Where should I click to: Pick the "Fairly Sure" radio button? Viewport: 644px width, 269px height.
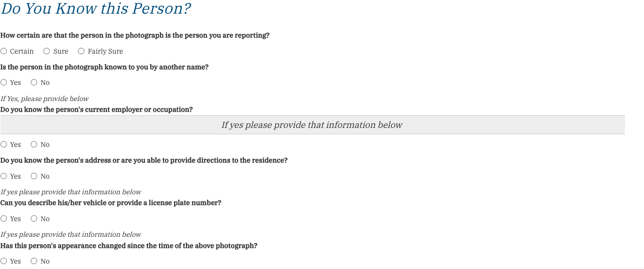[x=81, y=51]
